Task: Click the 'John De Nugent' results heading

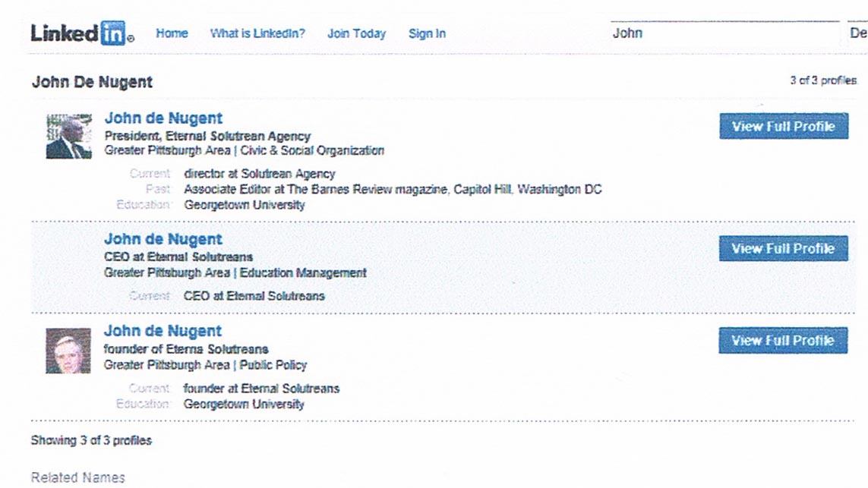Action: pyautogui.click(x=92, y=82)
